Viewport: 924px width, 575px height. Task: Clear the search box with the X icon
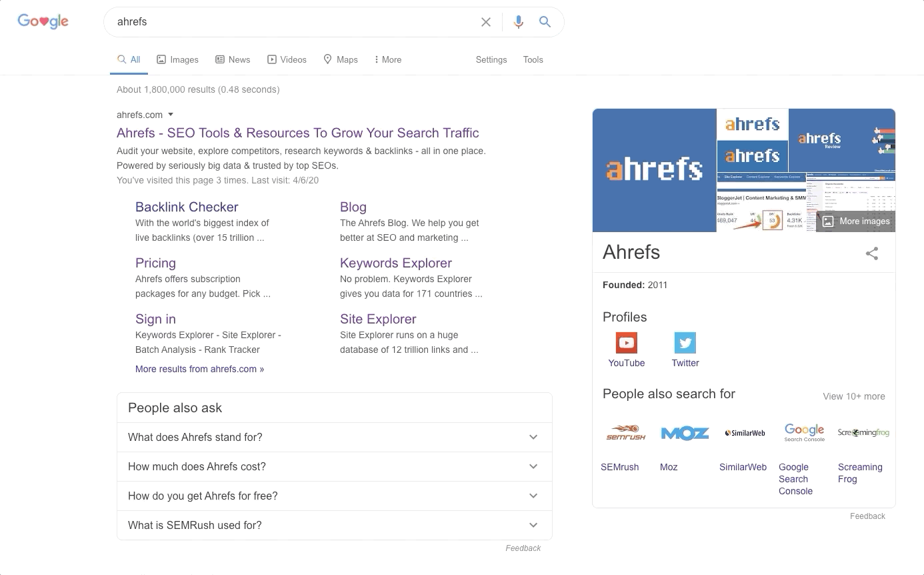(486, 22)
